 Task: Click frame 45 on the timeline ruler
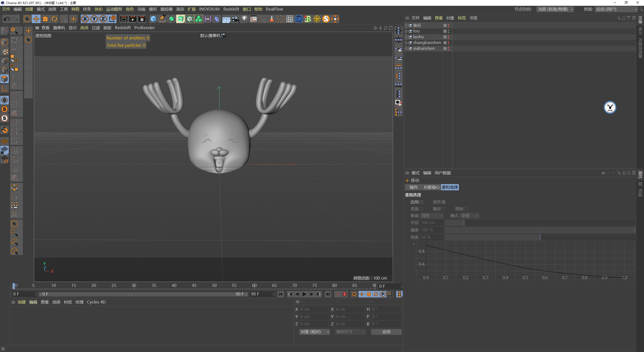click(194, 286)
